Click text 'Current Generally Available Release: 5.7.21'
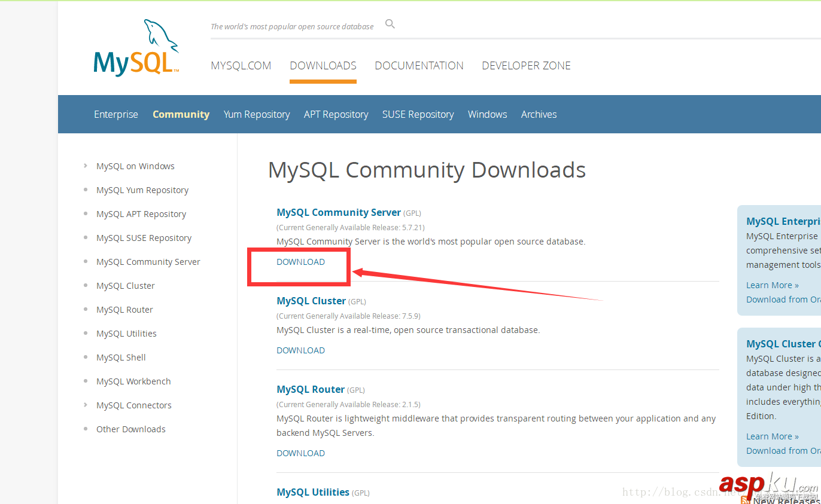821x504 pixels. coord(351,227)
